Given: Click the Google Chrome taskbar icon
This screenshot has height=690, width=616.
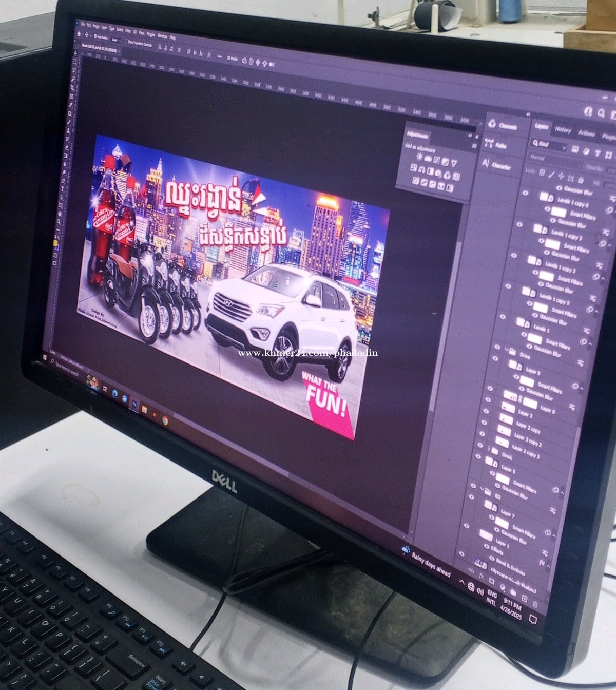Looking at the screenshot, I should [x=165, y=420].
